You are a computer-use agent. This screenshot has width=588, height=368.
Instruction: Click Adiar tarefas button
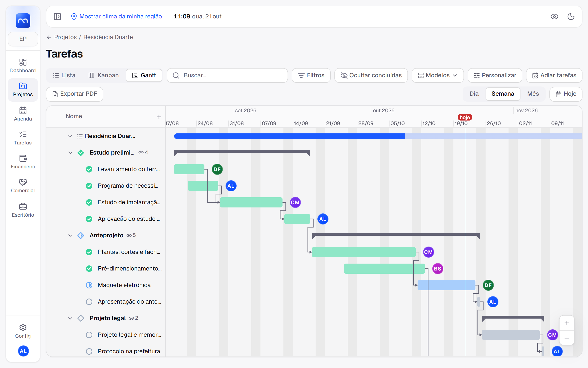(554, 75)
